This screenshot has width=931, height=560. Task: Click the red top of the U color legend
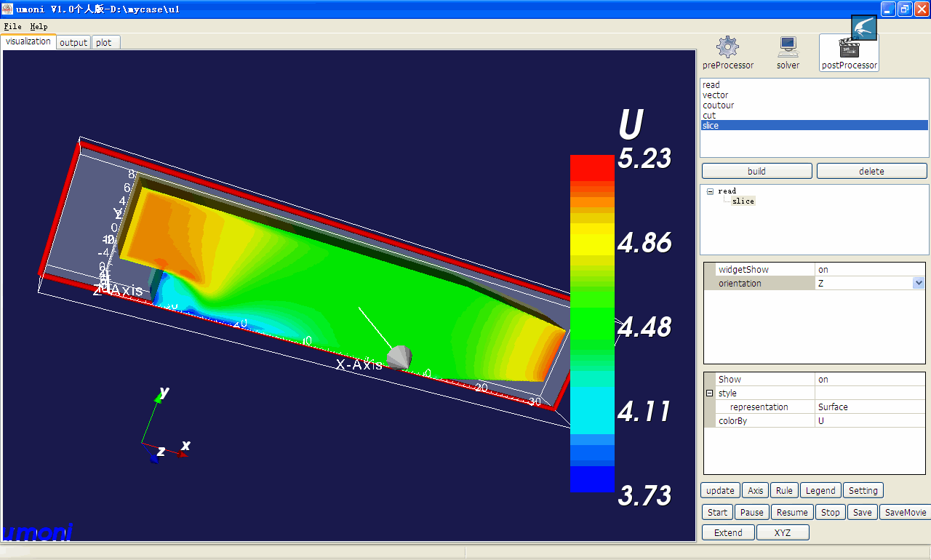coord(592,166)
